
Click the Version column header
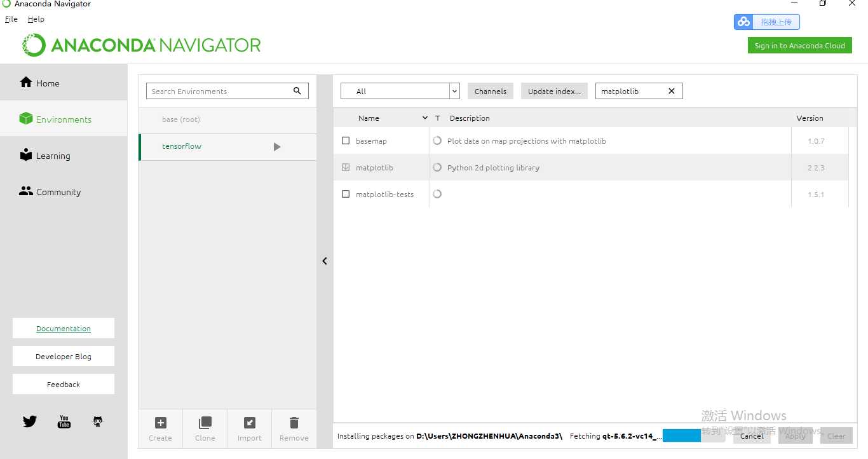click(x=810, y=118)
